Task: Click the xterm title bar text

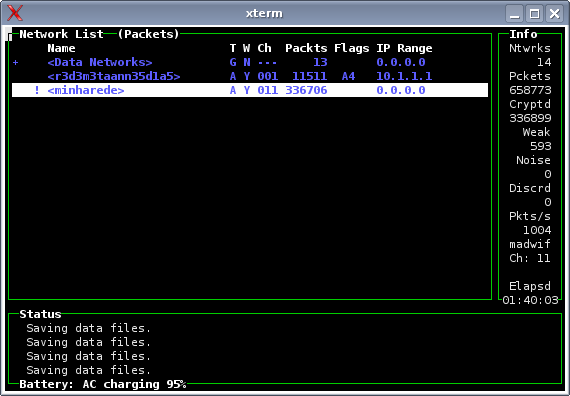Action: 264,13
